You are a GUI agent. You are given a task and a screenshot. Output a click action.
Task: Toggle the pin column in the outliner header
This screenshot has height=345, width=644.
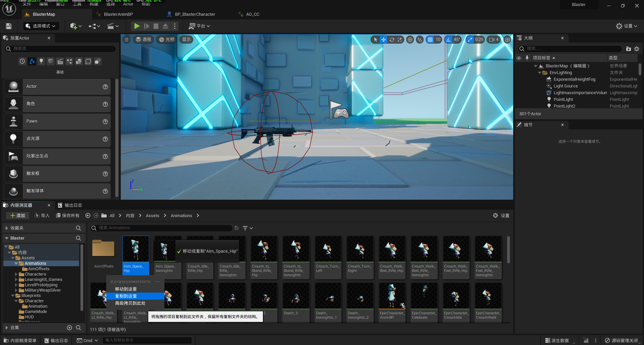click(527, 58)
